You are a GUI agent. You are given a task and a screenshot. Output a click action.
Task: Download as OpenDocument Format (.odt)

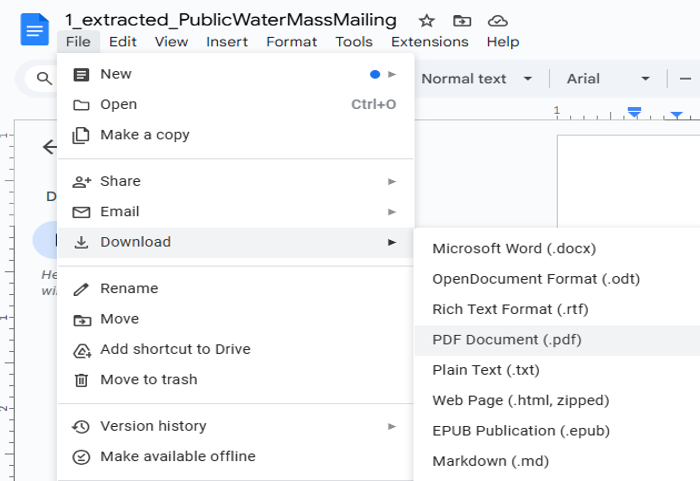point(557,279)
